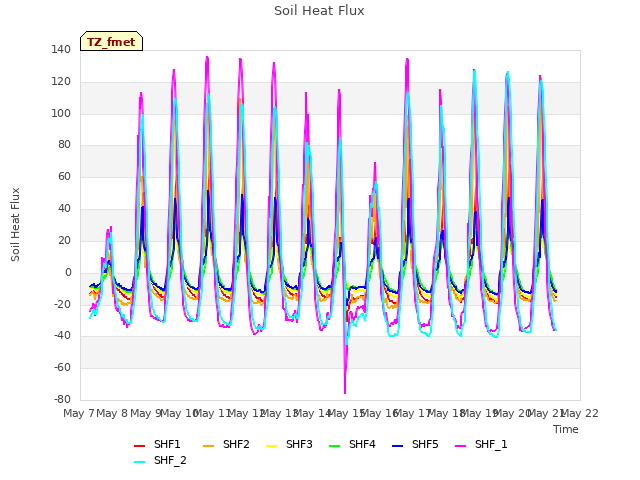Toggle the SHF_1 series in legend
640x480 pixels.
click(481, 444)
